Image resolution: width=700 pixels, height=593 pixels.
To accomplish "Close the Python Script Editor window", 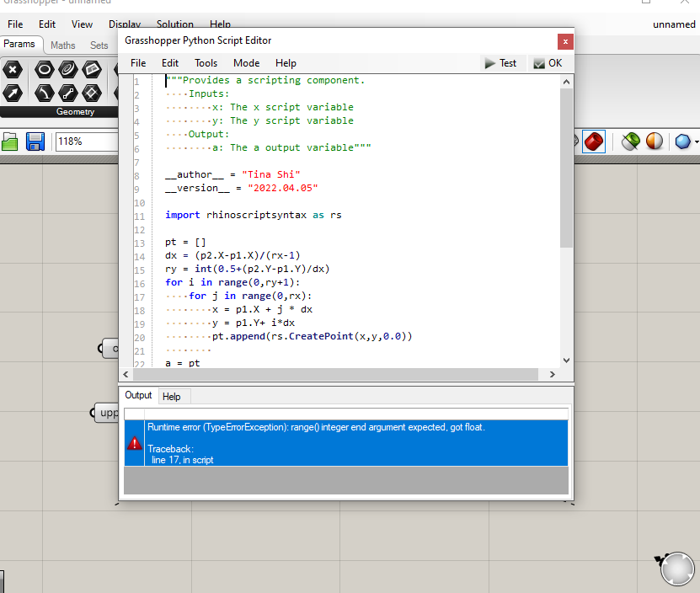I will 565,41.
